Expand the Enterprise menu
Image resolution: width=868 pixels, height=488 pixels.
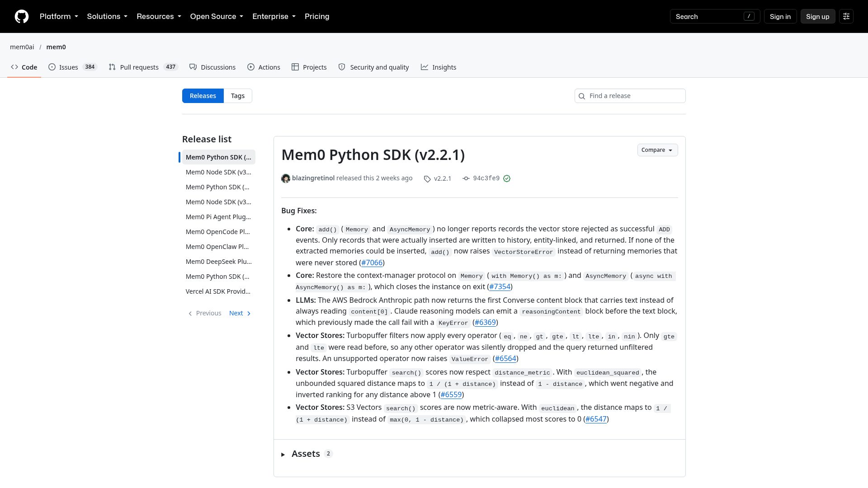[x=274, y=17]
